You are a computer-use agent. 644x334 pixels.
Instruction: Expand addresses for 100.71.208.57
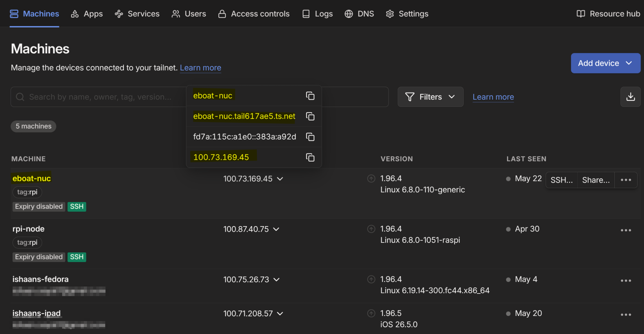coord(280,314)
